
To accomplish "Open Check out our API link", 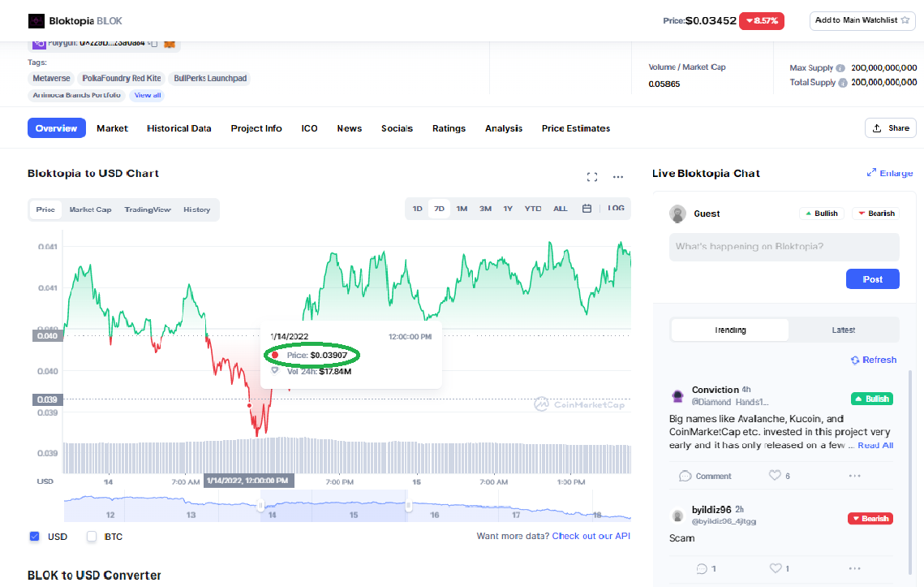I will [591, 536].
